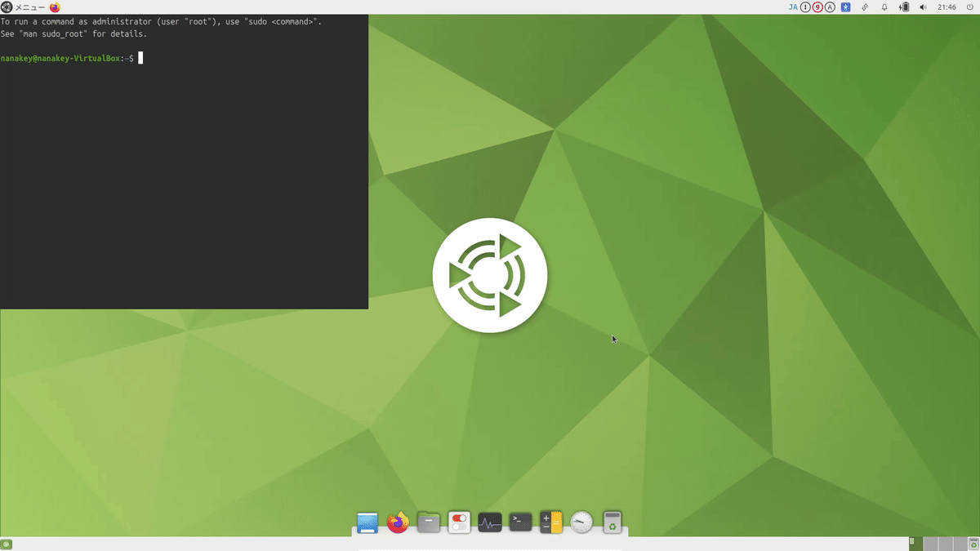Open the notification bell indicator

point(884,7)
